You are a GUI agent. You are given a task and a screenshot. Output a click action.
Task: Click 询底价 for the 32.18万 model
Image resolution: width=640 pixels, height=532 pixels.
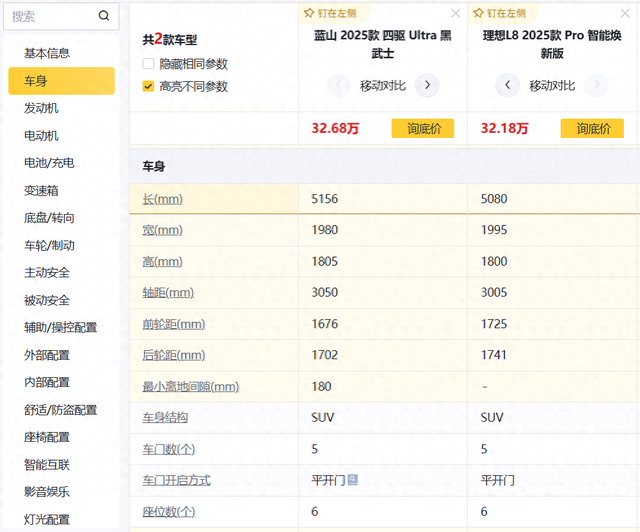[x=592, y=129]
